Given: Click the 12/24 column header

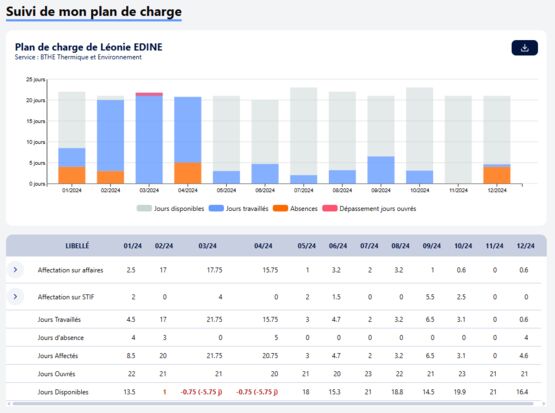Looking at the screenshot, I should point(526,246).
